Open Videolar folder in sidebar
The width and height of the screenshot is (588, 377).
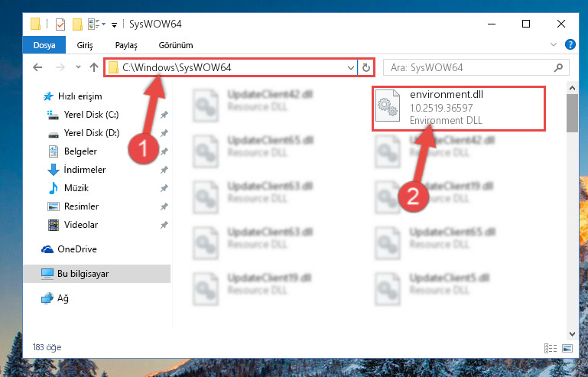80,225
